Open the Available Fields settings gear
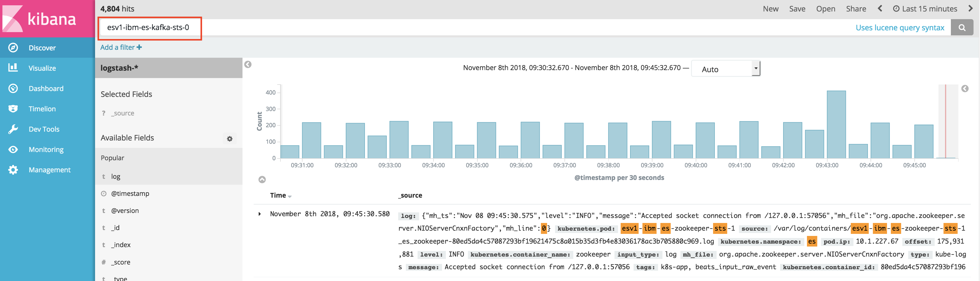 click(229, 139)
